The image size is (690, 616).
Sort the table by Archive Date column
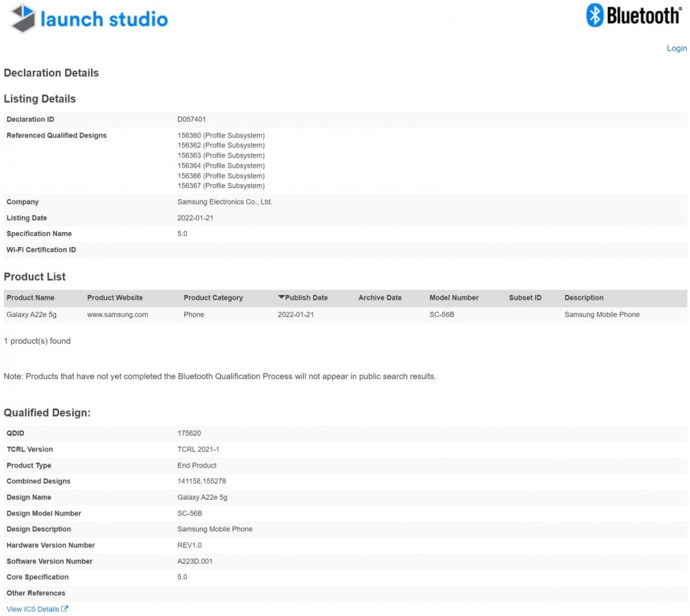380,298
